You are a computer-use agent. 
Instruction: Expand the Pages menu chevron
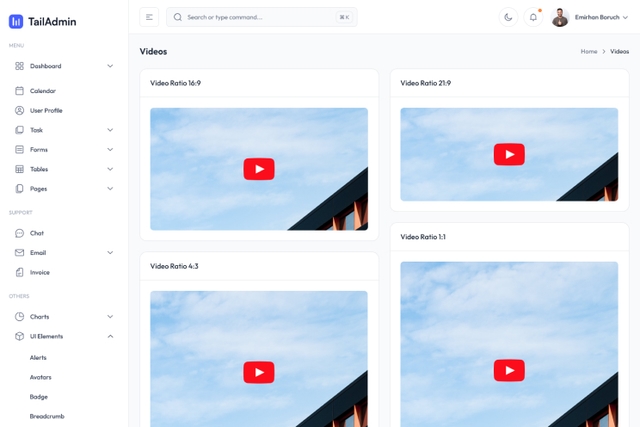pos(110,189)
